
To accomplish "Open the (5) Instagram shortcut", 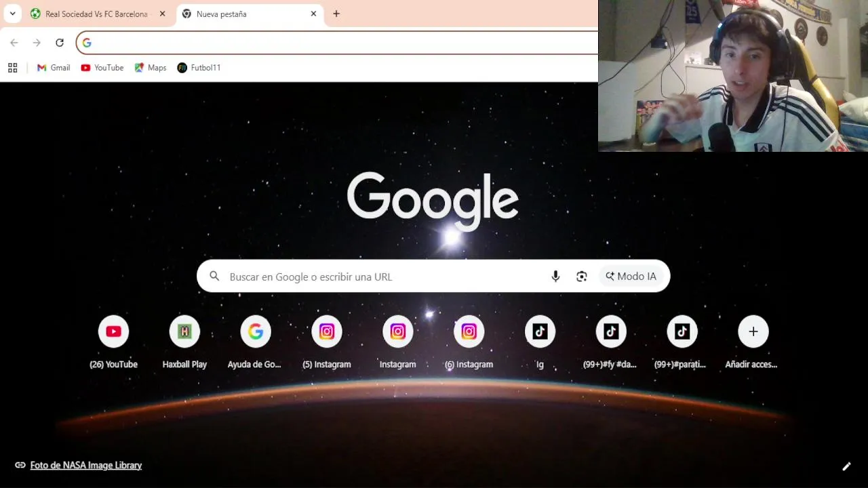I will pos(327,342).
